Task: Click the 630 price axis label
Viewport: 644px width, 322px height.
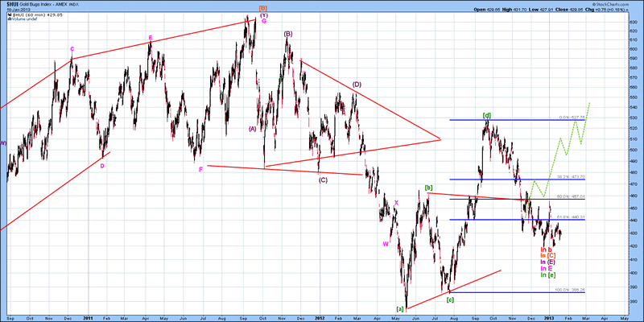Action: pos(633,21)
